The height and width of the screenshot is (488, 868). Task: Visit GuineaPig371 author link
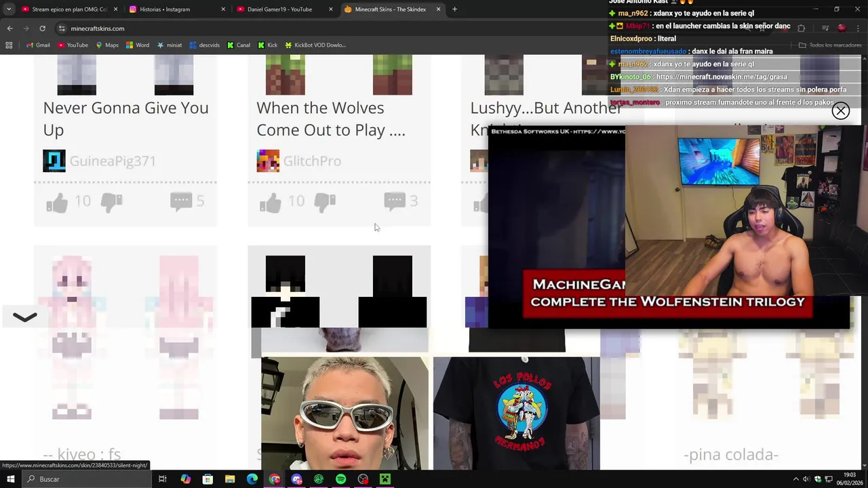[x=113, y=161]
